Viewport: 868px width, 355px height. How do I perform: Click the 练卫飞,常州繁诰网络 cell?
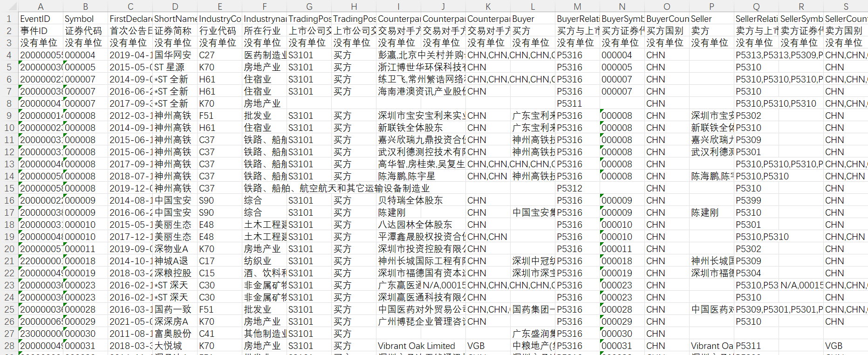pos(421,79)
